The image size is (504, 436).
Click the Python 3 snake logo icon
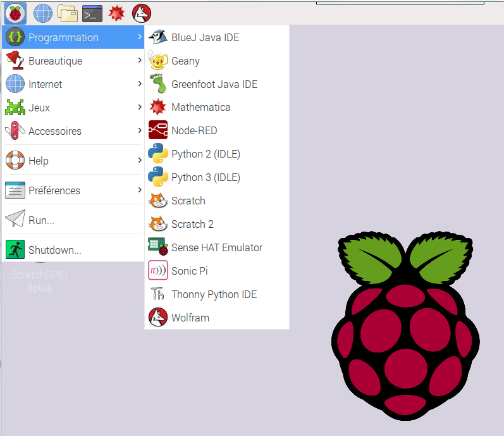click(158, 177)
